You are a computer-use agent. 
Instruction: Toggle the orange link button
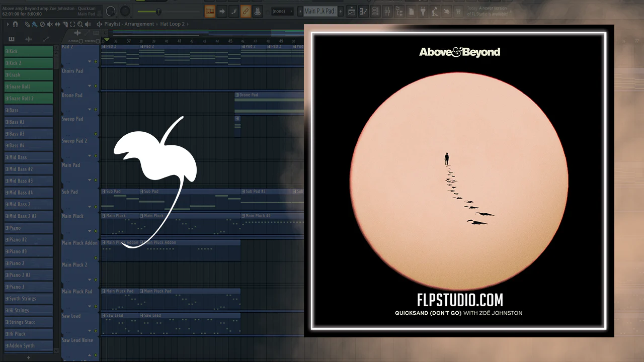246,11
